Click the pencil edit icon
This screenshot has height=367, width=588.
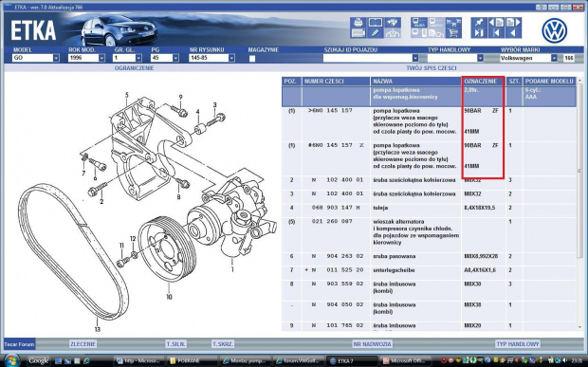[x=375, y=33]
